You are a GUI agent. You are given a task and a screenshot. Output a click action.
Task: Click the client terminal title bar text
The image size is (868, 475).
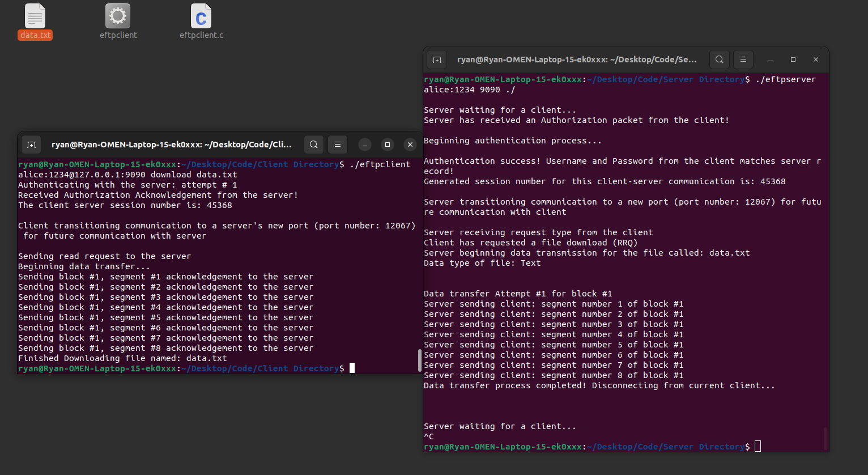[172, 145]
